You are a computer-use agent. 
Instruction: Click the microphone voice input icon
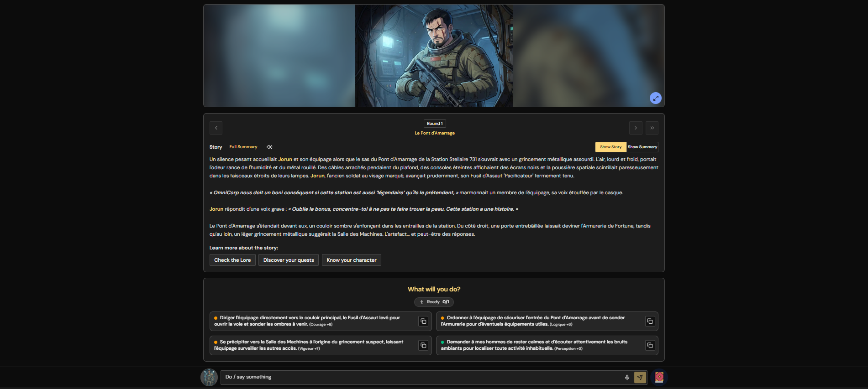click(x=627, y=377)
